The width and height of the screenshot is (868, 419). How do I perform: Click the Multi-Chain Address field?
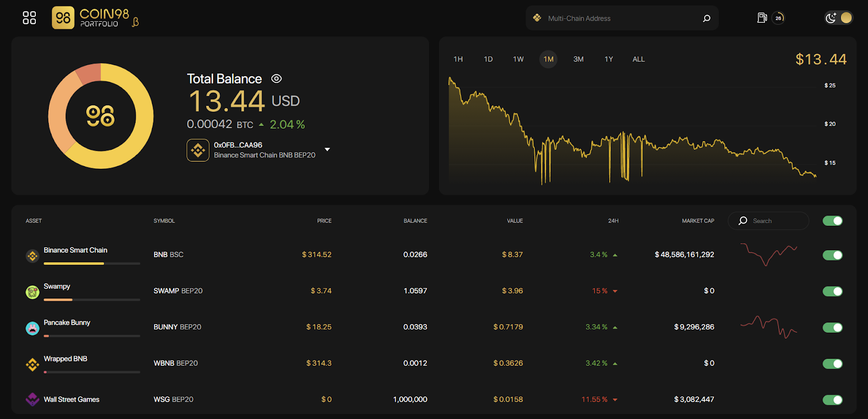point(622,18)
